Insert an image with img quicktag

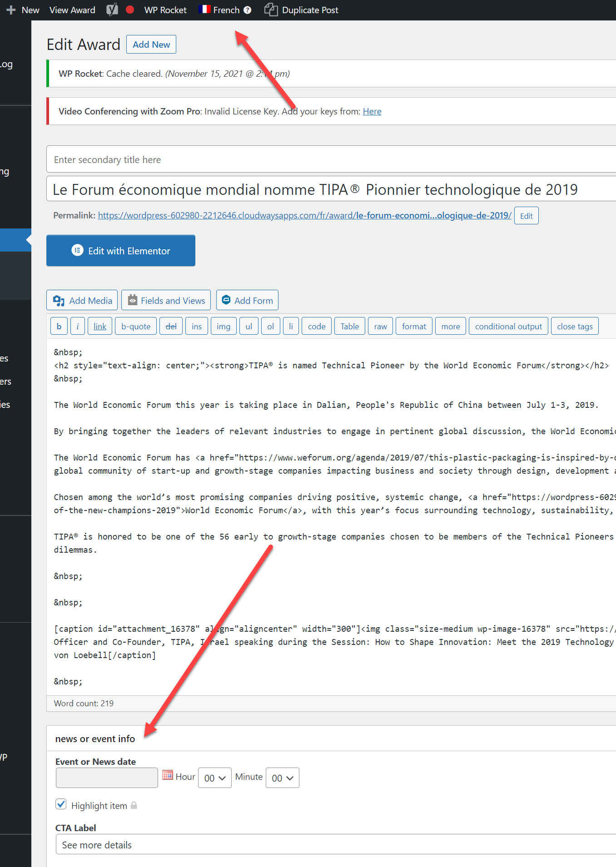(224, 326)
